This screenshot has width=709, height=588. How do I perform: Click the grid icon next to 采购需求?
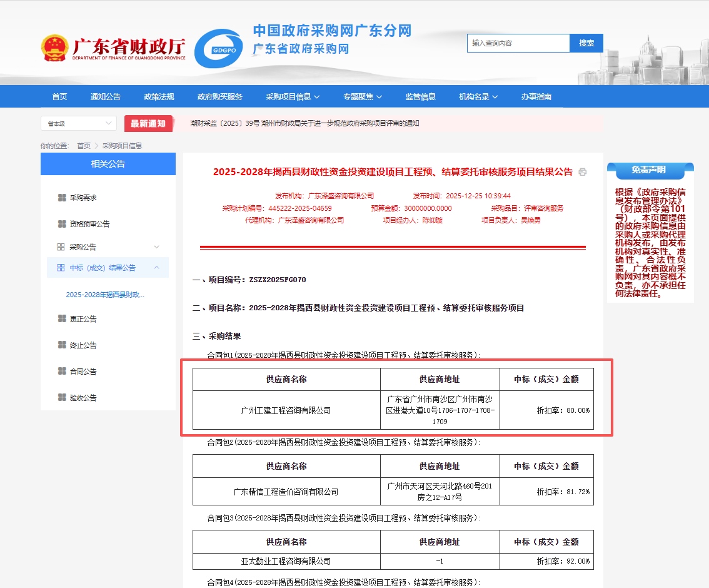point(62,198)
